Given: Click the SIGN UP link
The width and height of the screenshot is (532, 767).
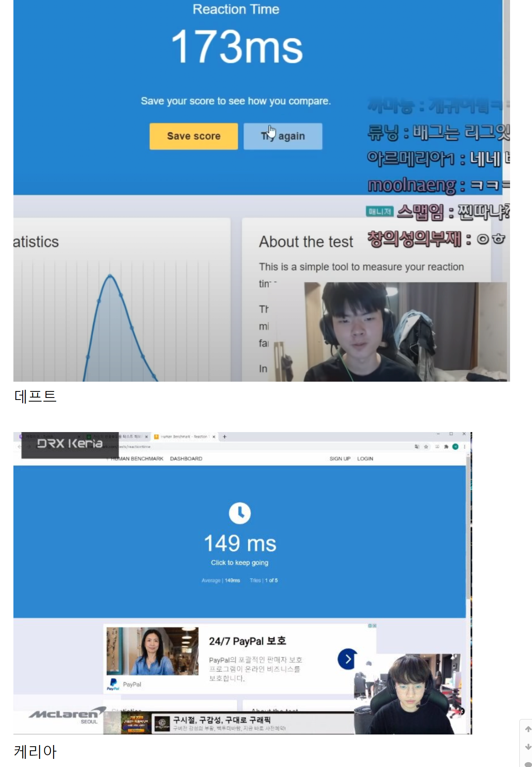Looking at the screenshot, I should (x=340, y=458).
